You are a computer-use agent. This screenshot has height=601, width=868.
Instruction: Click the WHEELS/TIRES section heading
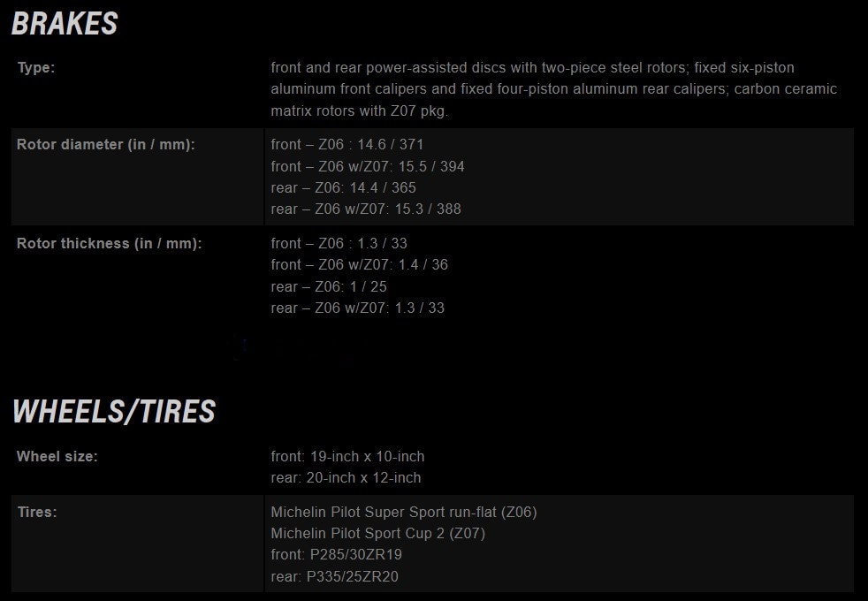point(113,412)
